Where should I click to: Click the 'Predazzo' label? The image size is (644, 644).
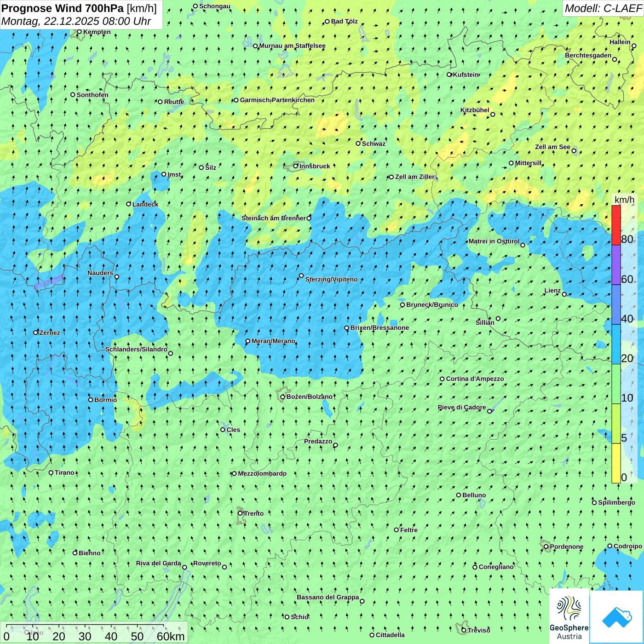tap(318, 442)
